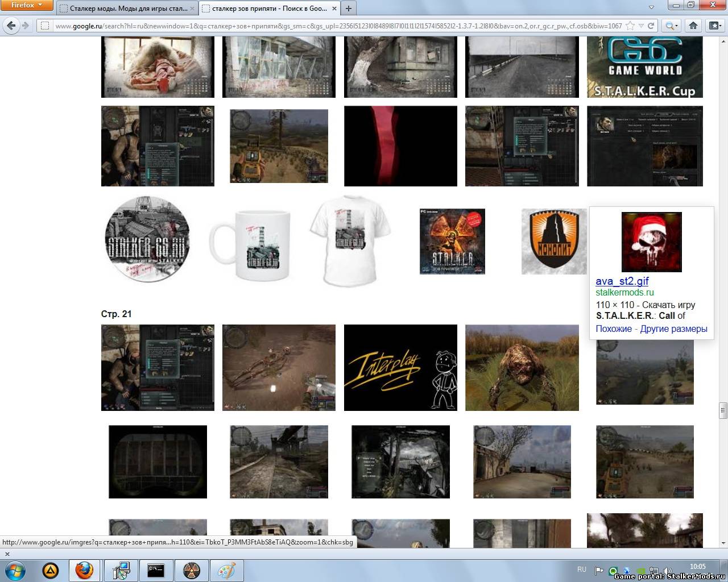The image size is (728, 582).
Task: Open the bare tree and booth wallpaper
Action: point(400,67)
